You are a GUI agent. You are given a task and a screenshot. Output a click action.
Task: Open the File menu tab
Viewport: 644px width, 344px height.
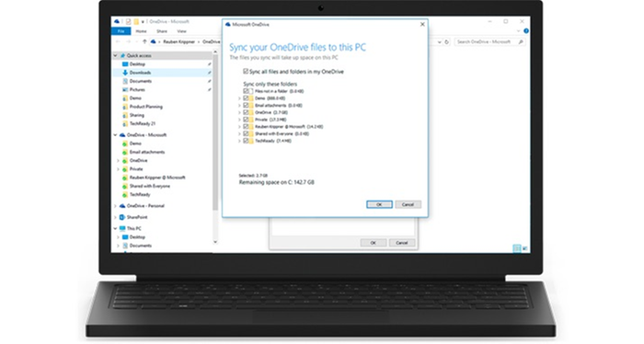click(x=121, y=31)
